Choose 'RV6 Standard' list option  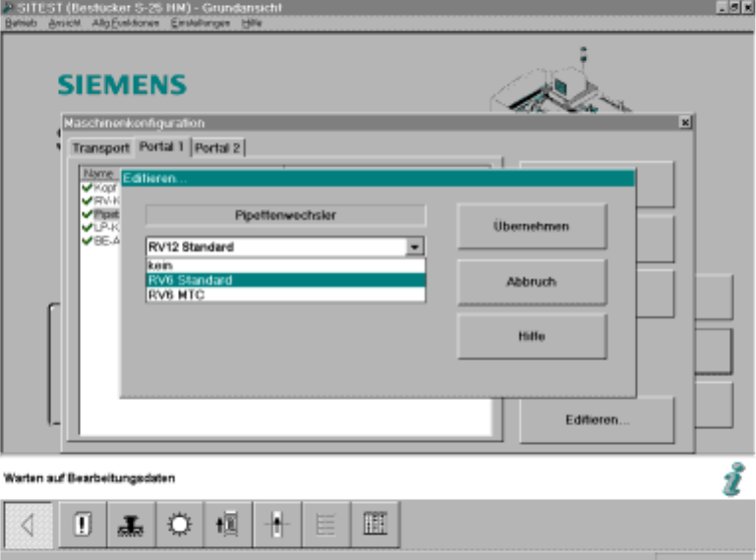tap(285, 280)
